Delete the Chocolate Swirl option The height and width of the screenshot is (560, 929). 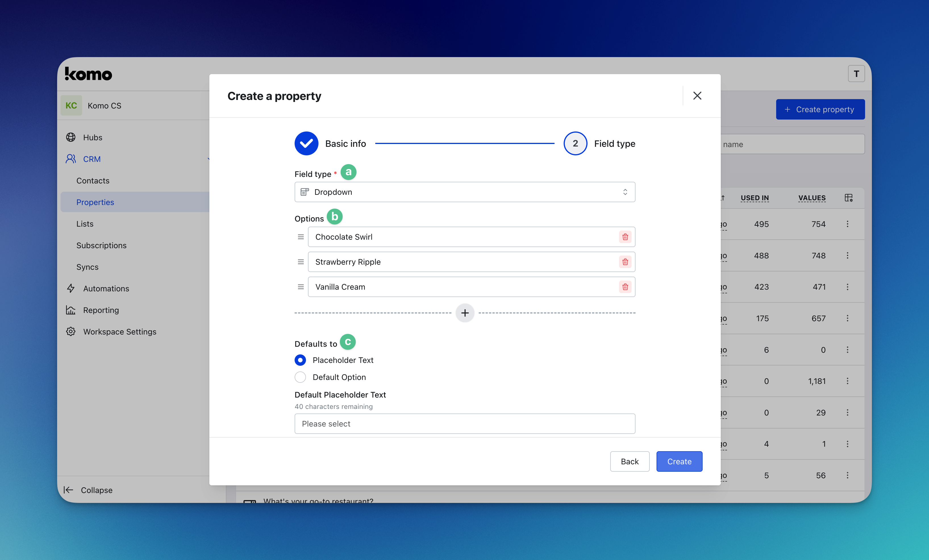point(625,237)
